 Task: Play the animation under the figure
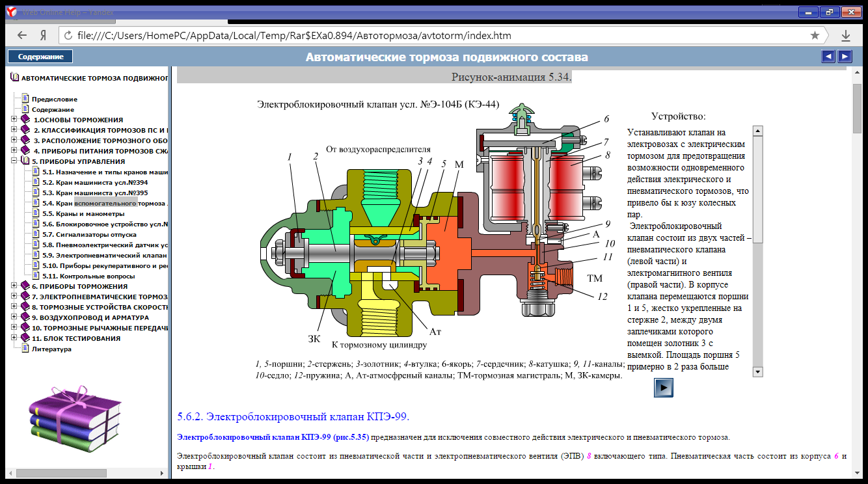663,387
